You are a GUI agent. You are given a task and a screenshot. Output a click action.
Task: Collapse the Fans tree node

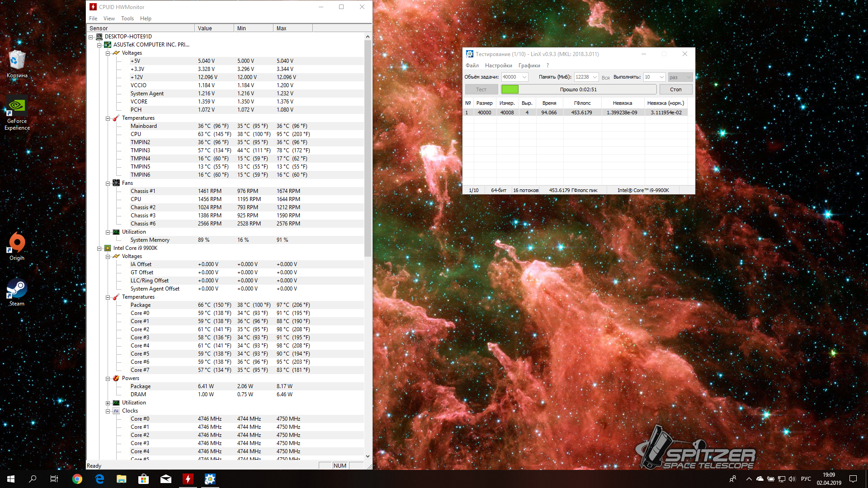(108, 183)
